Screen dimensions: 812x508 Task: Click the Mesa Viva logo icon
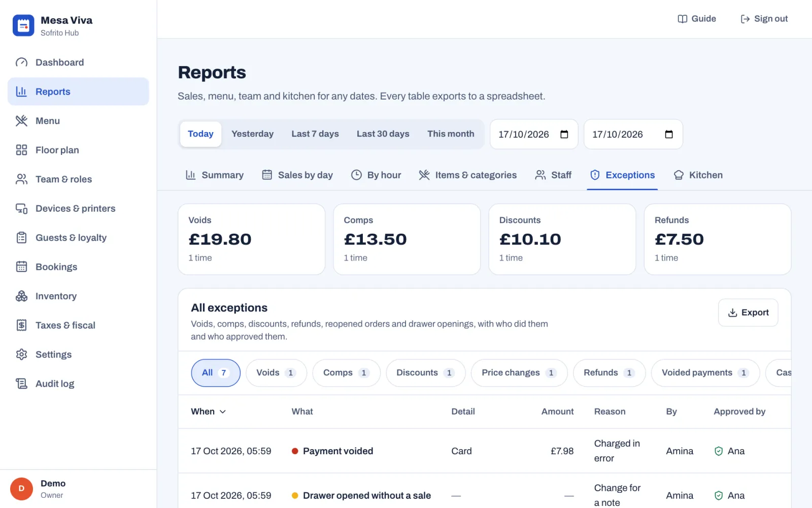(x=23, y=25)
